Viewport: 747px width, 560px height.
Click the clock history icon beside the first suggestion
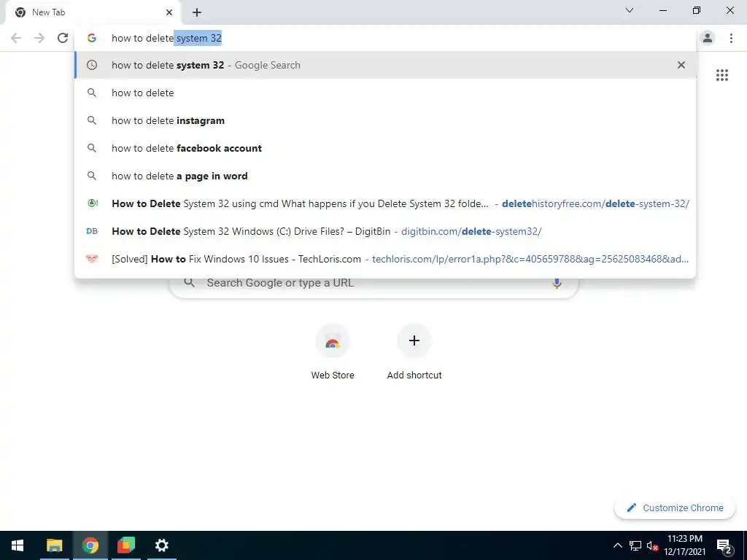point(92,65)
